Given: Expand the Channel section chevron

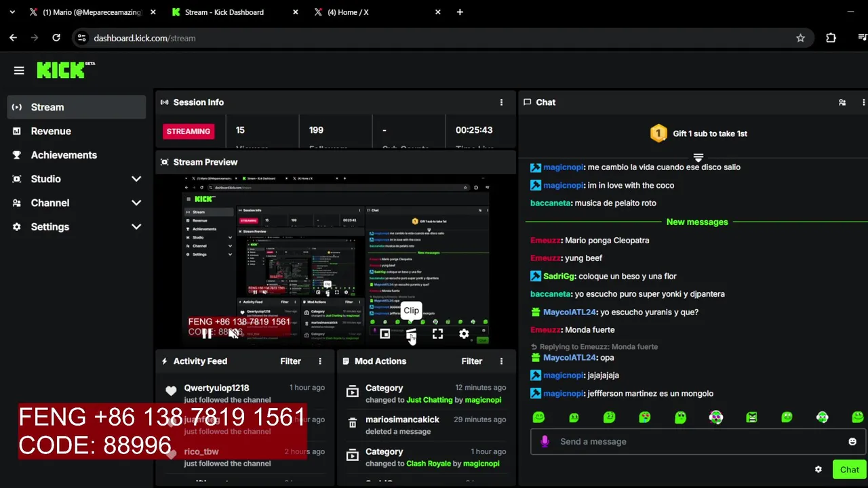Looking at the screenshot, I should 136,203.
